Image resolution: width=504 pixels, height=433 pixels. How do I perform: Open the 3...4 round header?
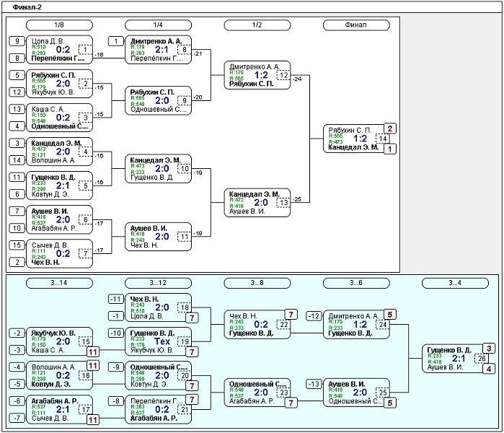(455, 283)
